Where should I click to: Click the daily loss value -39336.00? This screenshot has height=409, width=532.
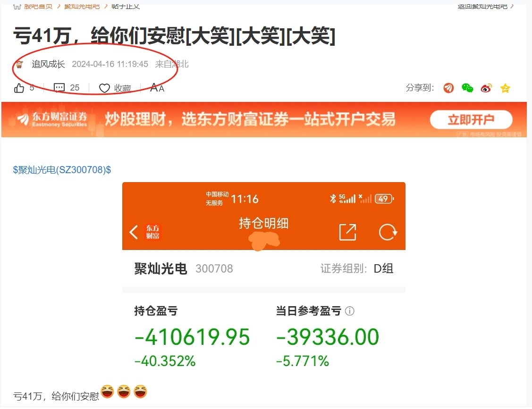click(328, 337)
